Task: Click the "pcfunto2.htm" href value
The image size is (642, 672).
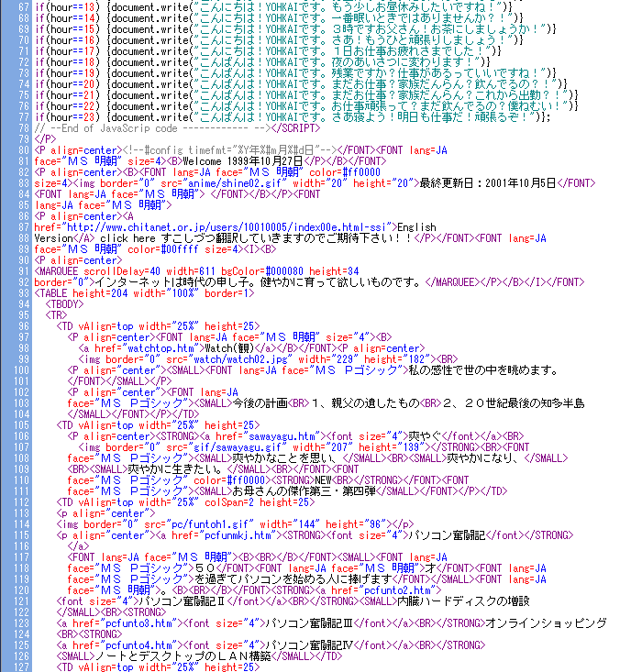Action: (x=397, y=590)
